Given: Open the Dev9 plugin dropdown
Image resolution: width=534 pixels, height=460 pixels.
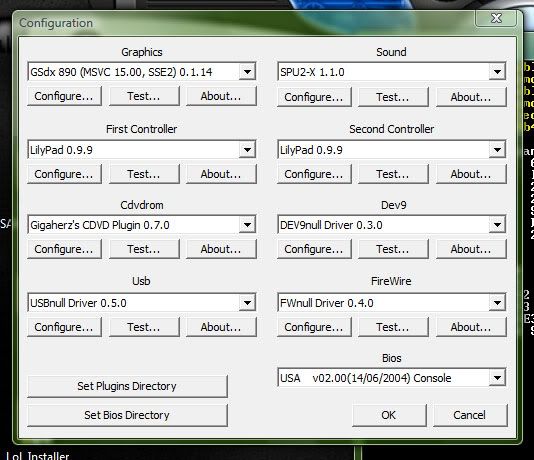Looking at the screenshot, I should [497, 225].
